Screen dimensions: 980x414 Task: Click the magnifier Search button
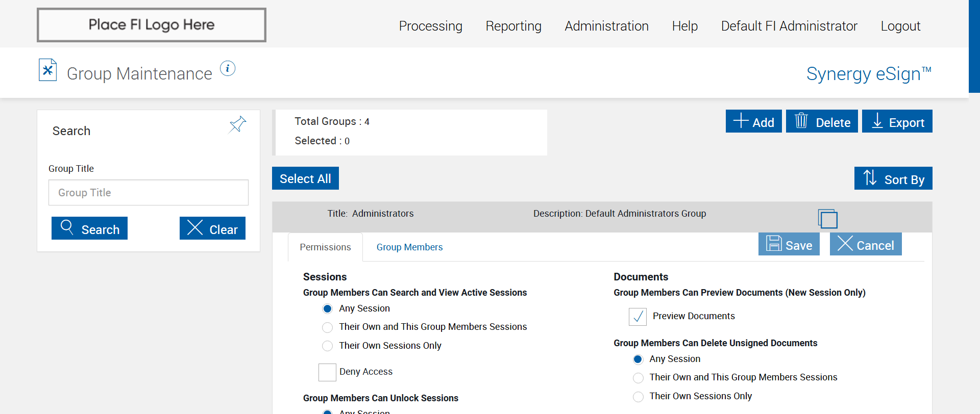[x=89, y=228]
